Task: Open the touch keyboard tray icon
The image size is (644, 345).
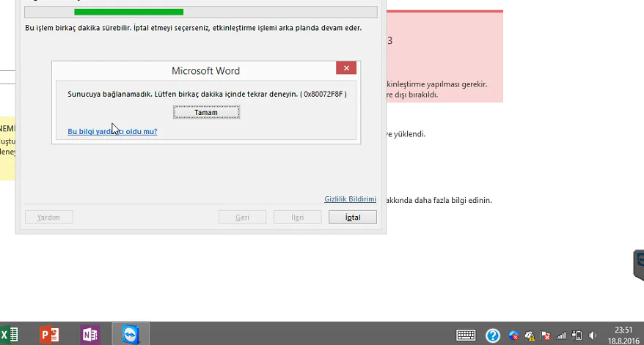Action: click(466, 335)
